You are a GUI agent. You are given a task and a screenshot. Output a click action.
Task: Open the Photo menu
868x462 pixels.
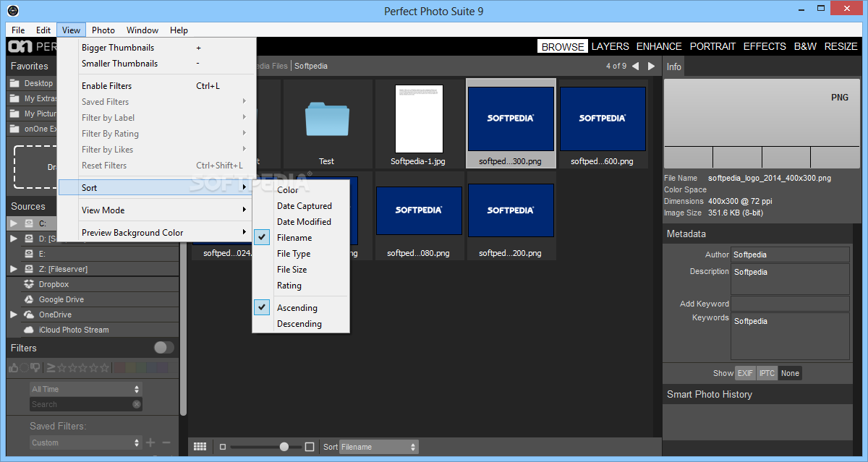tap(103, 30)
